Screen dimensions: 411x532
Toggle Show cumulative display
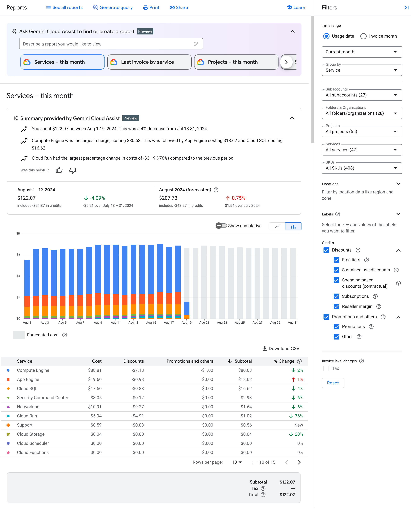point(220,225)
